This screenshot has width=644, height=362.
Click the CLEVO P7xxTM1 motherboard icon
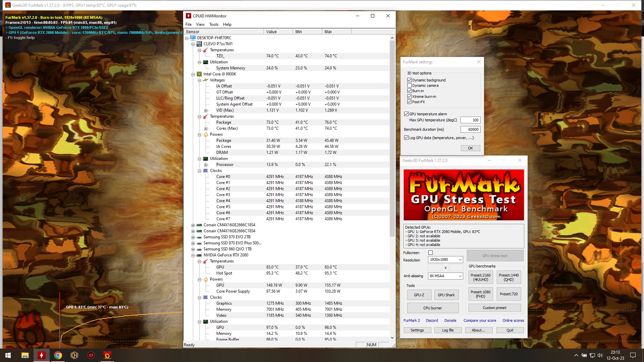[199, 44]
